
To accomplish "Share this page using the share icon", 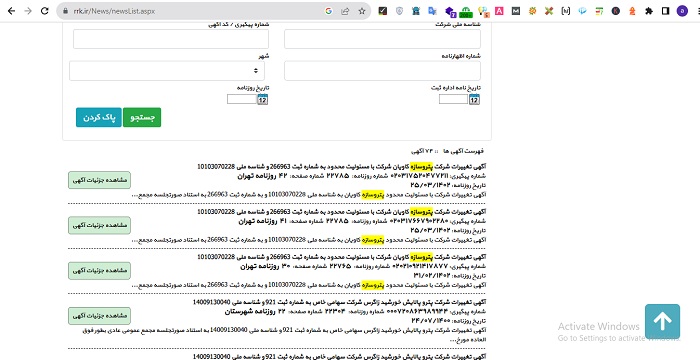I will pos(345,11).
